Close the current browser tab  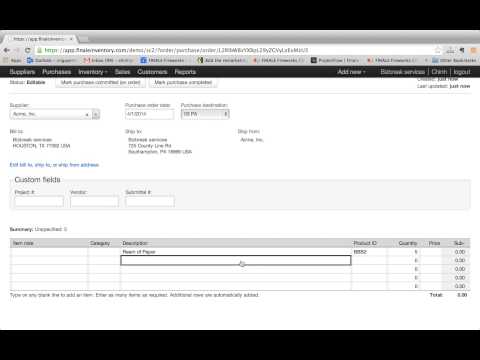(x=71, y=39)
